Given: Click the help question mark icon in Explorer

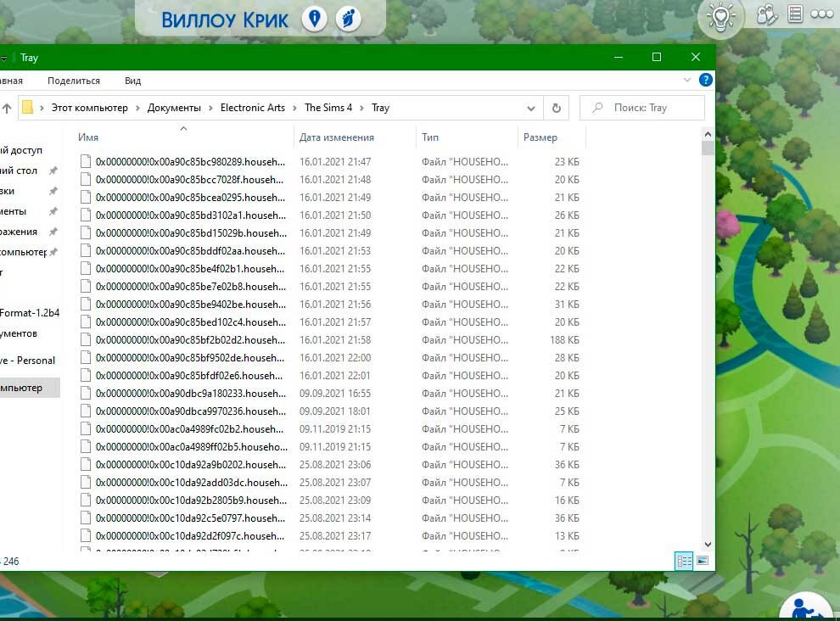Looking at the screenshot, I should click(706, 81).
